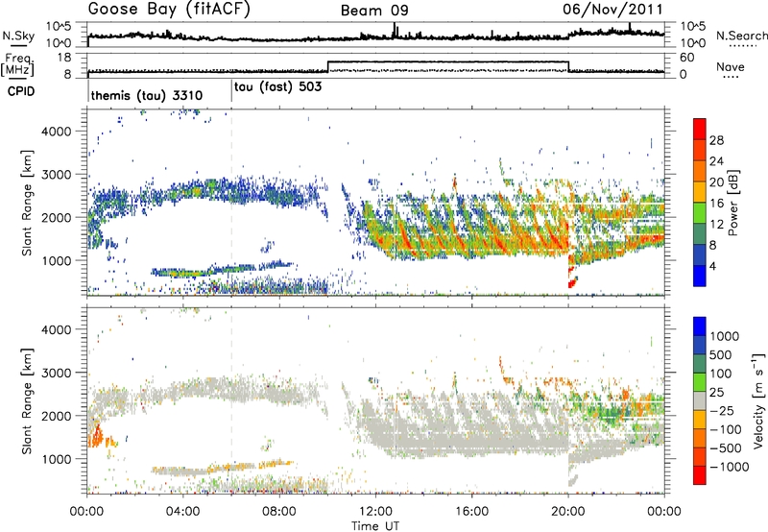Click the '20:00' time axis label

[x=567, y=512]
